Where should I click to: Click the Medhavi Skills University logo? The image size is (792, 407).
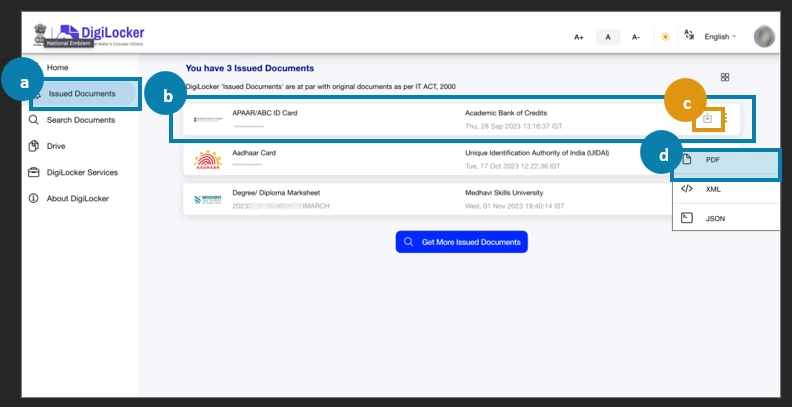click(x=208, y=199)
